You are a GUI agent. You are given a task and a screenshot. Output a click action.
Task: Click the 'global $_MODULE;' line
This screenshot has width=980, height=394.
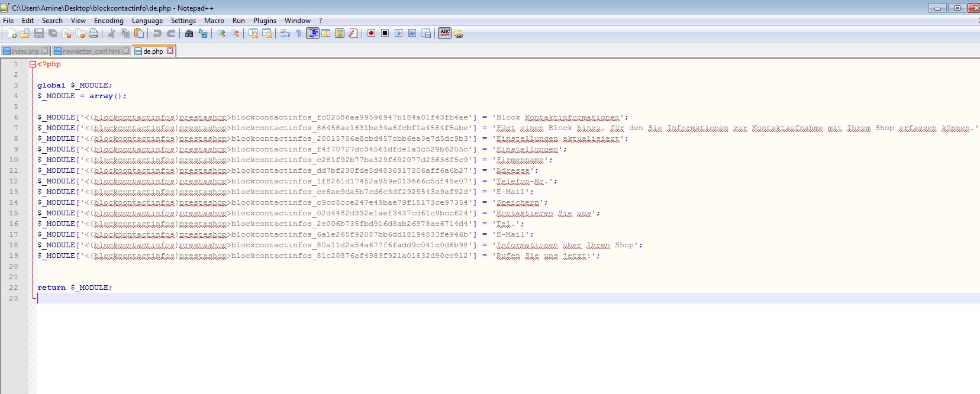[x=75, y=85]
